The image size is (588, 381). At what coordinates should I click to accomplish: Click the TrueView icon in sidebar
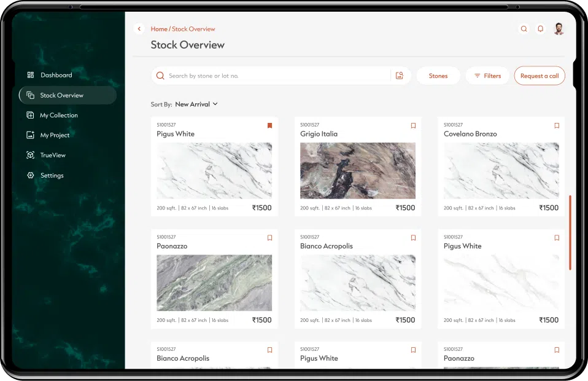click(31, 155)
